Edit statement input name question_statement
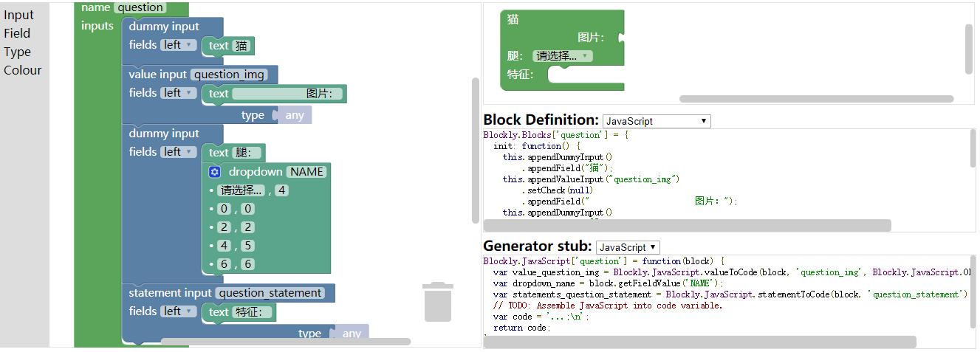Screen dimensions: 980x352 [271, 293]
